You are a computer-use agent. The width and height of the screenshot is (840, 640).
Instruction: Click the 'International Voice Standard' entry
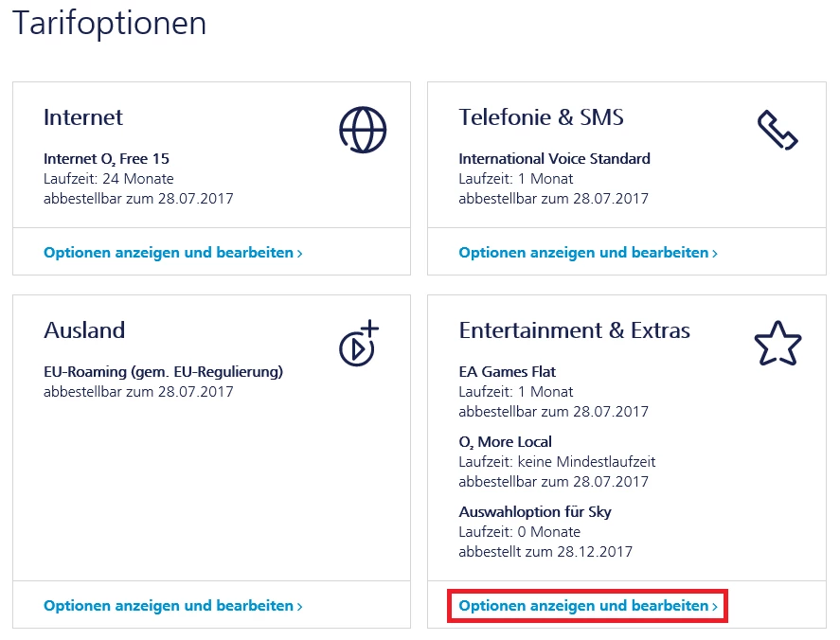point(554,158)
